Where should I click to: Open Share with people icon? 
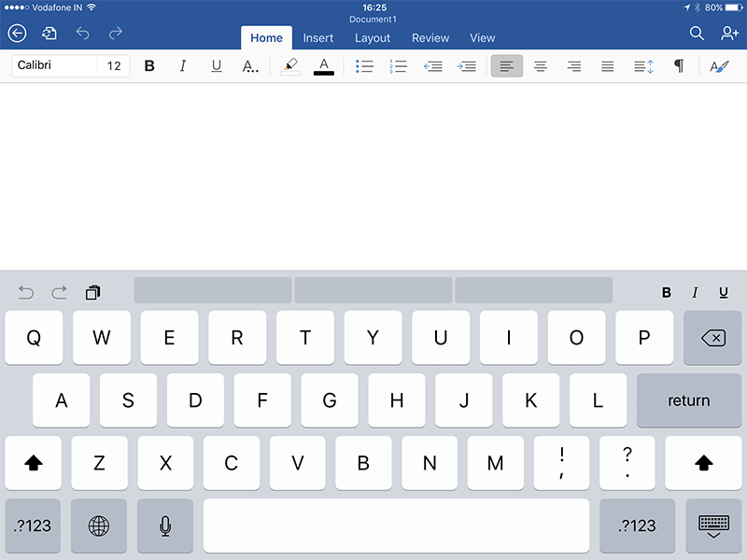pos(729,34)
